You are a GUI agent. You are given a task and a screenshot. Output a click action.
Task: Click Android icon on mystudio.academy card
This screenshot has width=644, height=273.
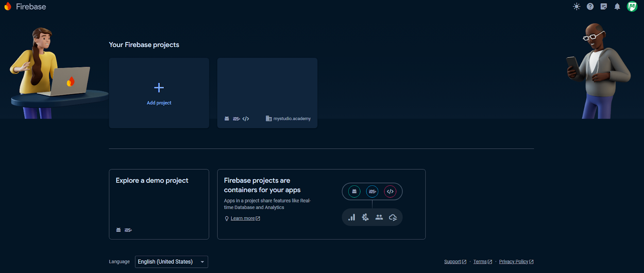point(227,119)
